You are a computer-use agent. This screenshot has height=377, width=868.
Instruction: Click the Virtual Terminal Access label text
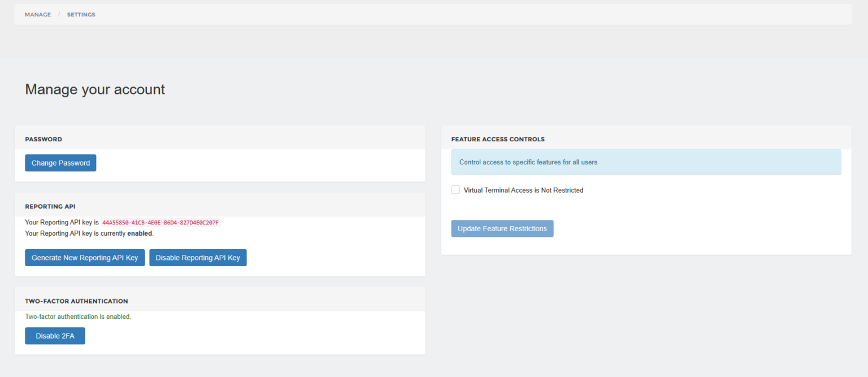pyautogui.click(x=523, y=190)
